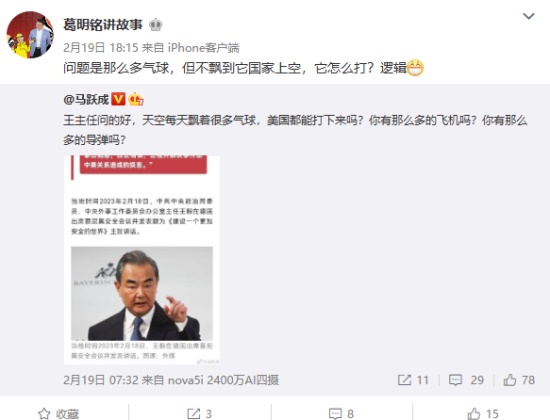Open the original post's 29 comments
Viewport: 550px width, 420px height.
[x=466, y=380]
